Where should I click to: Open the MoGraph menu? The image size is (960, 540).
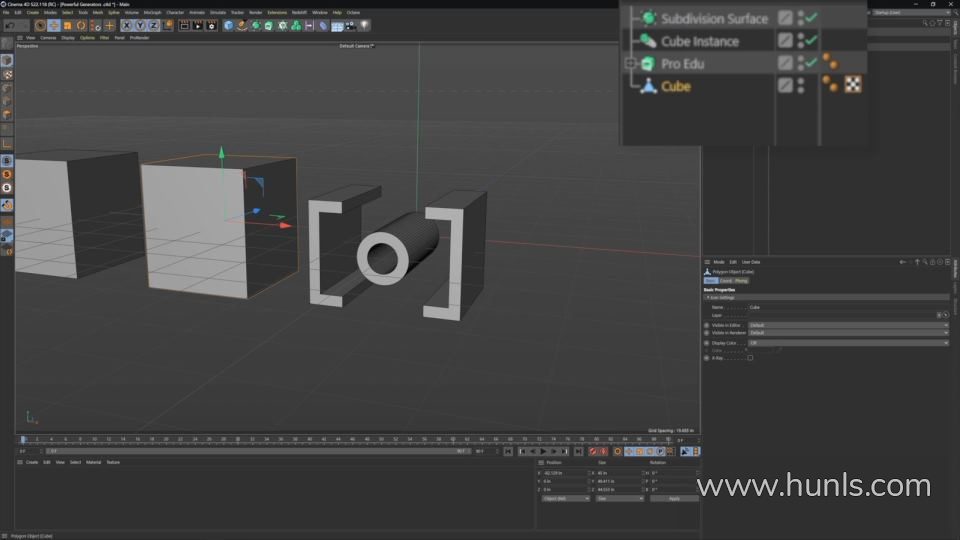point(152,12)
